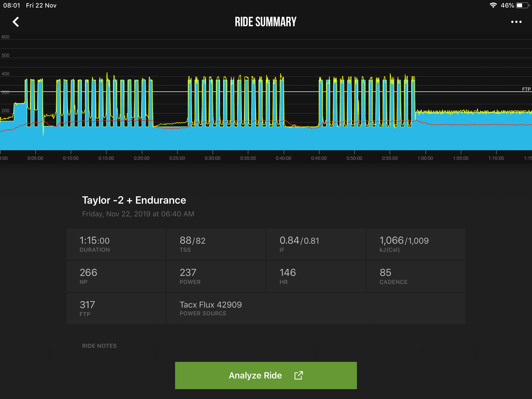Select the FTP 317 tile

click(116, 309)
